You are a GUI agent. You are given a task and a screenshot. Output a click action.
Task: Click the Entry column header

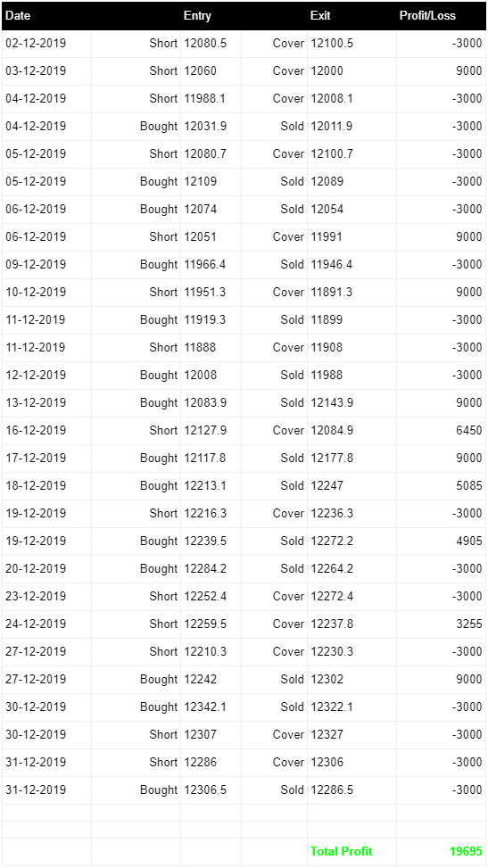[197, 15]
